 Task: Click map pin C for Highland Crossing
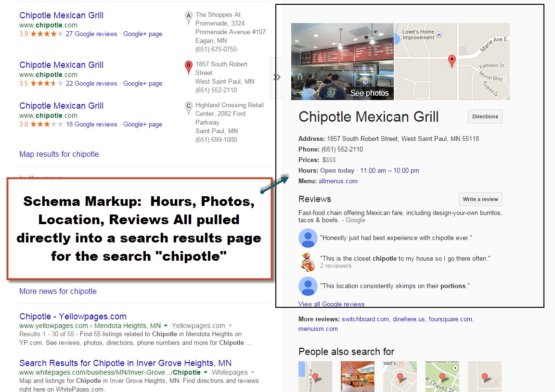pos(189,108)
